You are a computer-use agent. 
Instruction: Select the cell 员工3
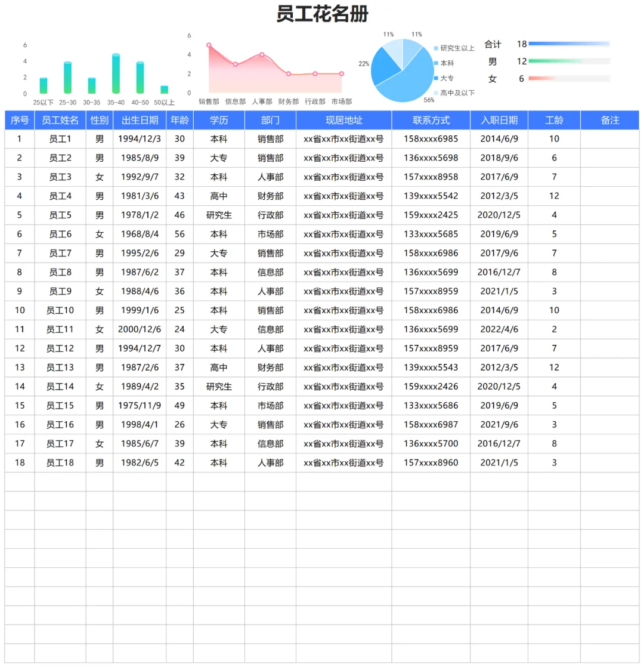(x=60, y=177)
